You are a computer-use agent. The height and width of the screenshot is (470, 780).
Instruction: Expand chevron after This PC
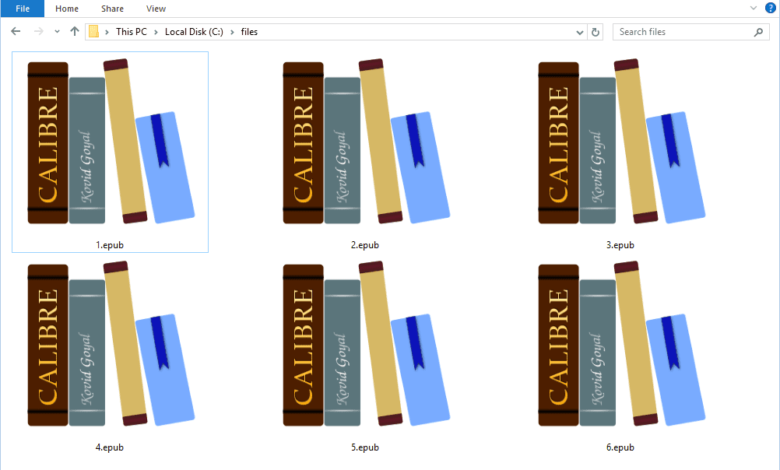pyautogui.click(x=156, y=32)
